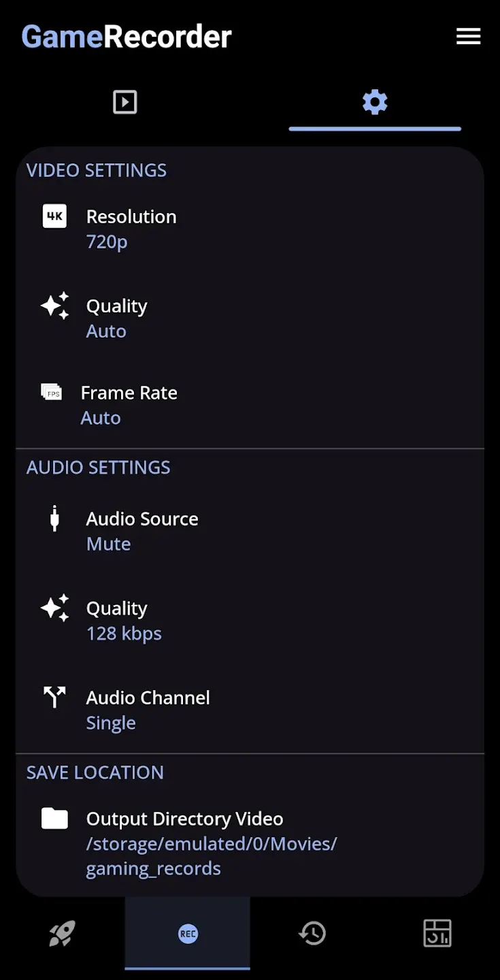Open the recording history page
This screenshot has width=500, height=980.
click(312, 934)
